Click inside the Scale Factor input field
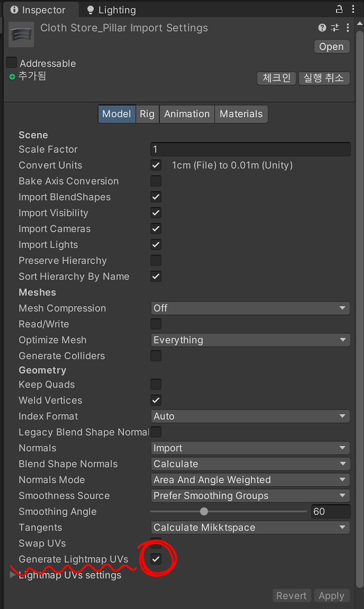 tap(250, 149)
